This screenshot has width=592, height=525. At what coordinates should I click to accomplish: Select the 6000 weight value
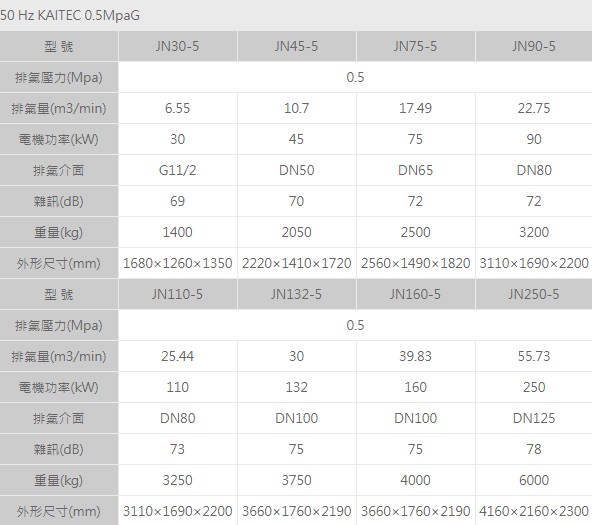pos(534,480)
